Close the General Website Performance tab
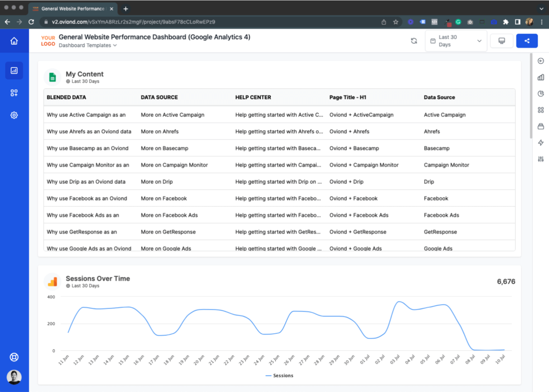549x392 pixels. click(112, 9)
